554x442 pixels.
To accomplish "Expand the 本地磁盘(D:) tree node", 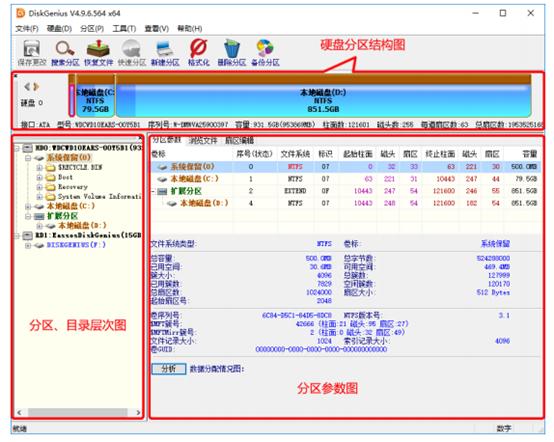I will 40,225.
